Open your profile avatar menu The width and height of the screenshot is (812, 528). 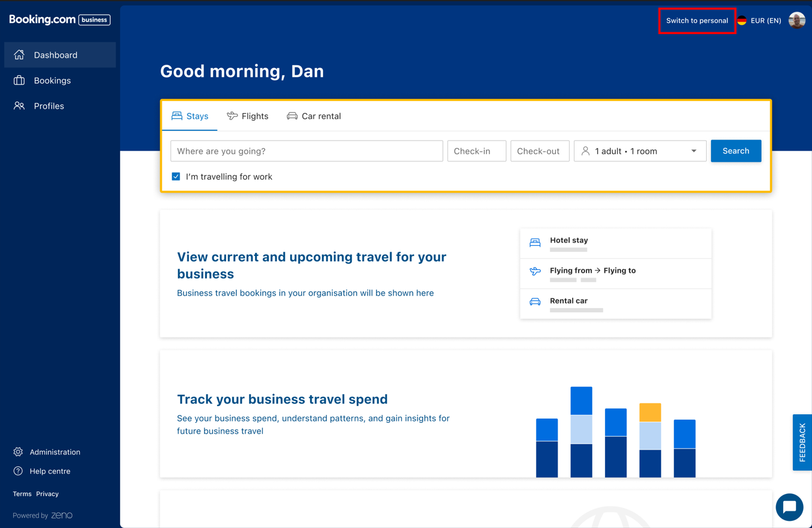tap(796, 20)
